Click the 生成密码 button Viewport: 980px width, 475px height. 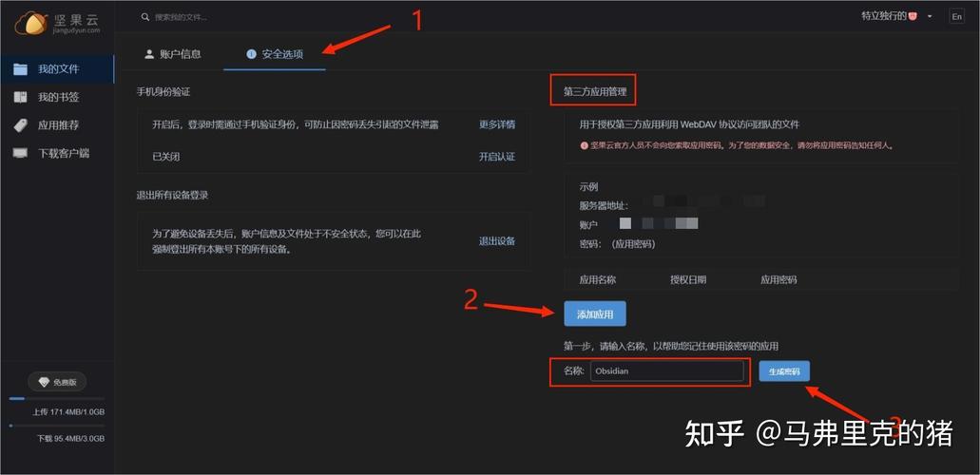coord(784,371)
